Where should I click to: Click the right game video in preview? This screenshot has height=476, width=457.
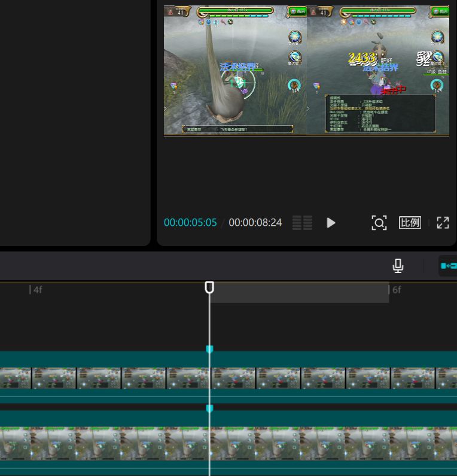pos(378,70)
